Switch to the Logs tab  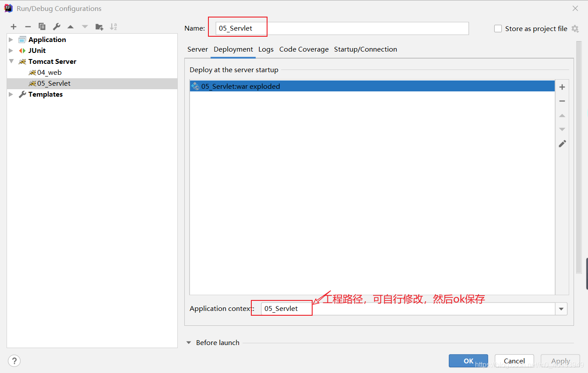pyautogui.click(x=266, y=49)
